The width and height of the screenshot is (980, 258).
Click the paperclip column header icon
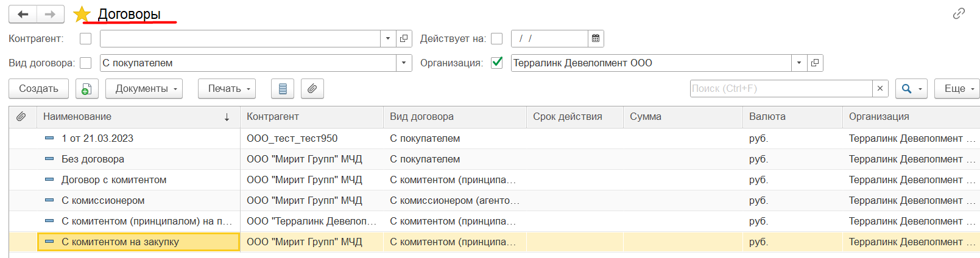click(x=21, y=116)
